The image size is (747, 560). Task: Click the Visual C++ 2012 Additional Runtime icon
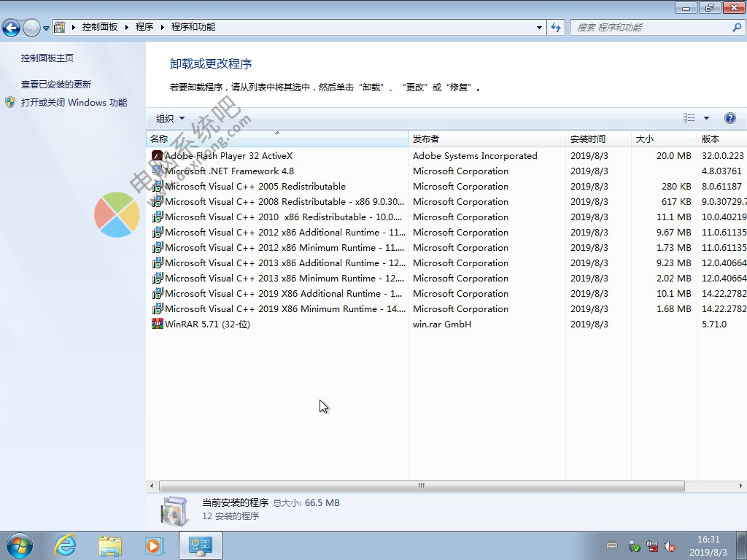(x=158, y=233)
